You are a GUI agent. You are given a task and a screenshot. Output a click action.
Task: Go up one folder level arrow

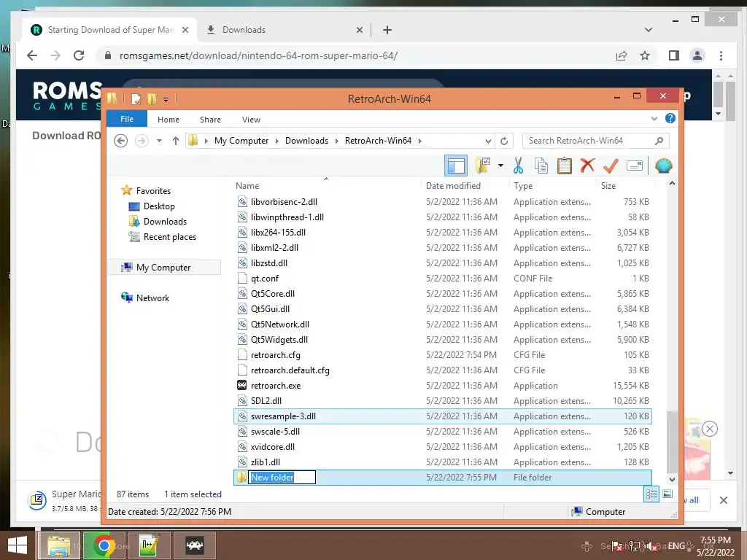tap(176, 141)
